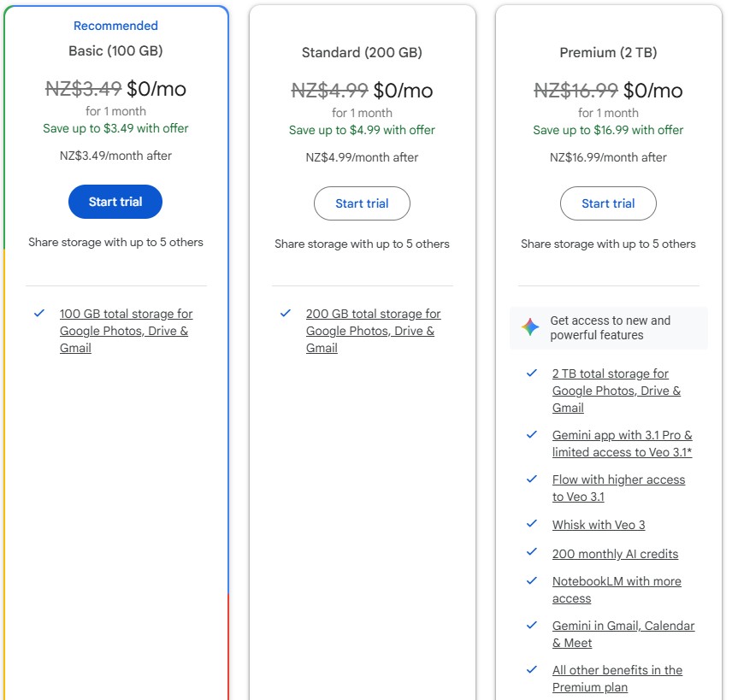The width and height of the screenshot is (738, 700).
Task: Open 200 monthly AI credits link
Action: point(615,554)
